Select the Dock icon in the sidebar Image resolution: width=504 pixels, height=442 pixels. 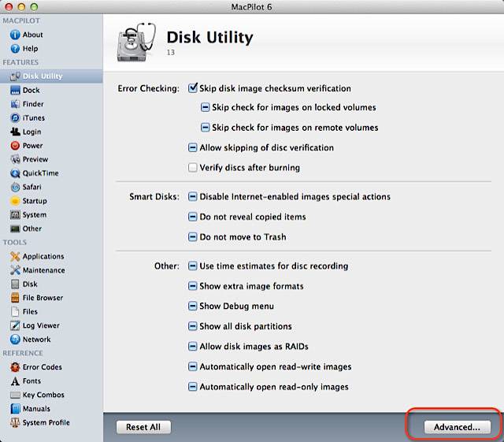click(15, 91)
